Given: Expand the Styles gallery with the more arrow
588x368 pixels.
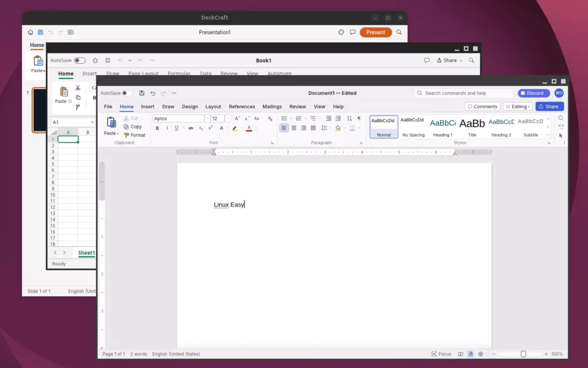Looking at the screenshot, I should pos(548,135).
